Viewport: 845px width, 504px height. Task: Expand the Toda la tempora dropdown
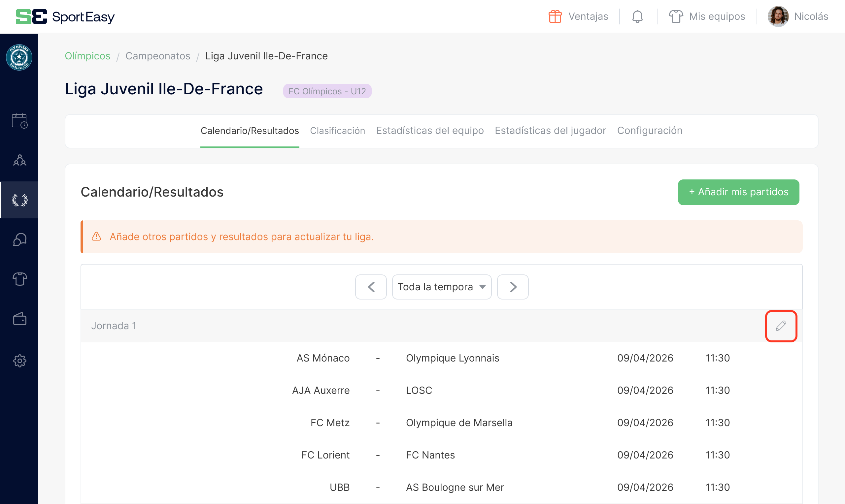point(442,287)
